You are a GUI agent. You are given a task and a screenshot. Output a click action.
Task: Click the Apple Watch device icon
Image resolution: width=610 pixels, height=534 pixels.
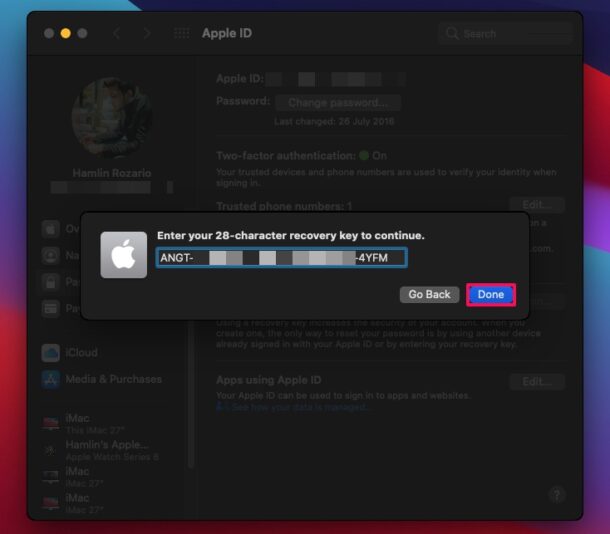point(50,450)
